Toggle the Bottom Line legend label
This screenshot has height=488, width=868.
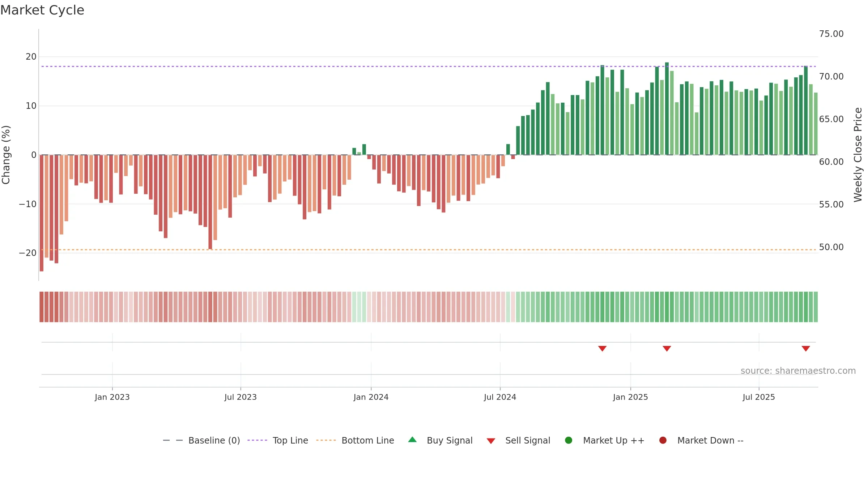(368, 440)
